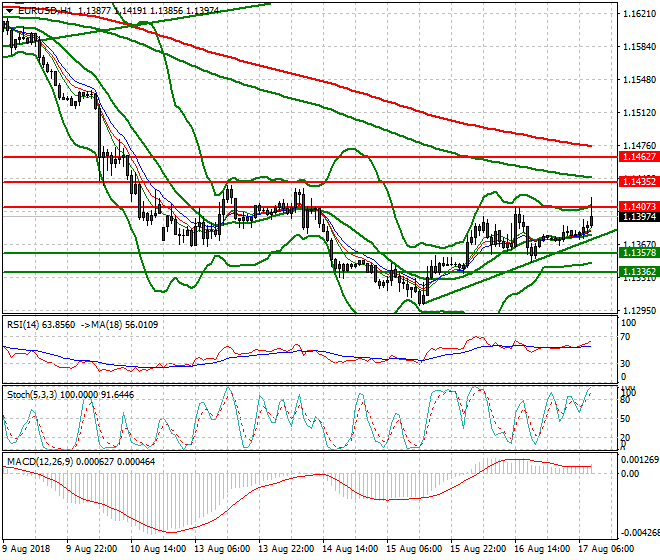660x560 pixels.
Task: Select the green 1.13362 support price tag
Action: click(639, 272)
